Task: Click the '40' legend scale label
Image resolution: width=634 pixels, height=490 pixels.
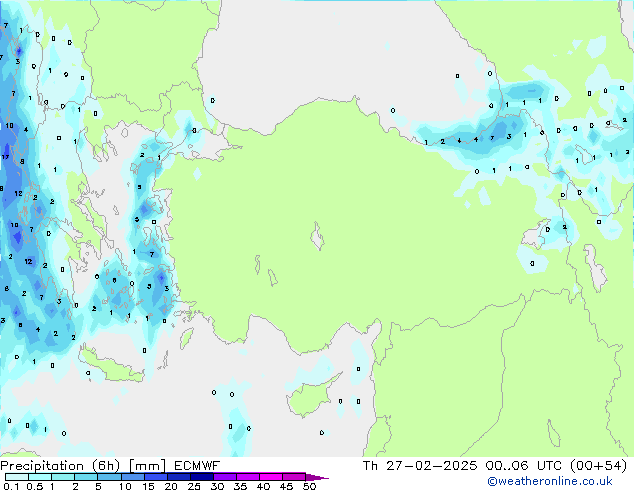Action: [263, 486]
